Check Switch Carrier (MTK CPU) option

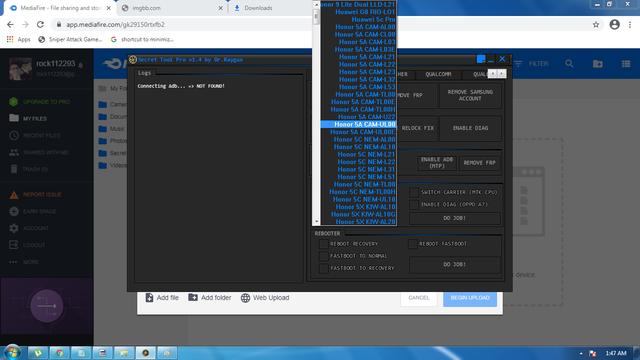414,192
